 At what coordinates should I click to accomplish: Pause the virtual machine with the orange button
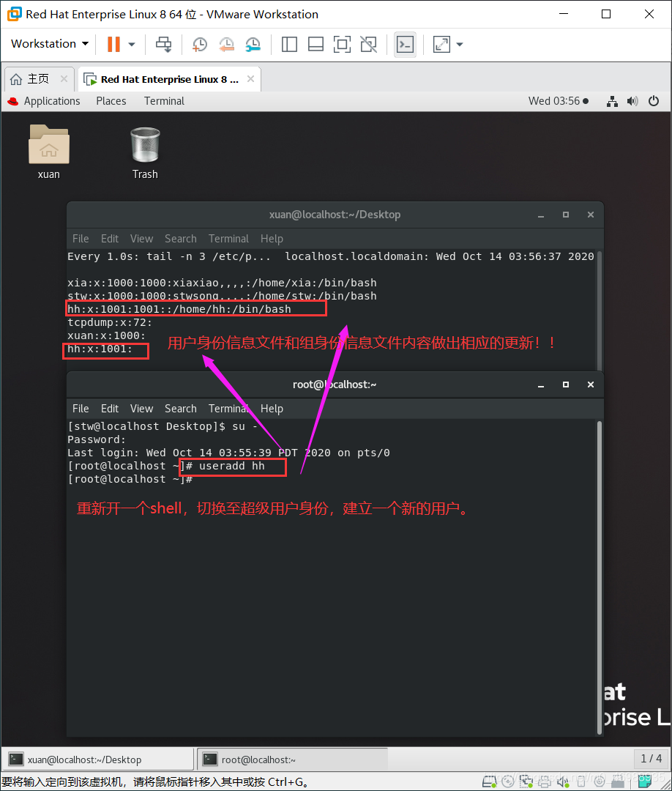click(114, 45)
